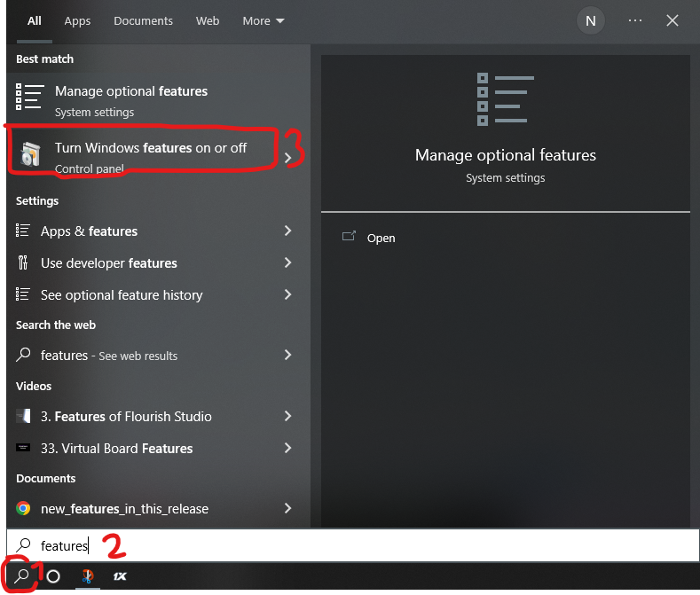Open new_features_in_this_release document

coord(159,508)
